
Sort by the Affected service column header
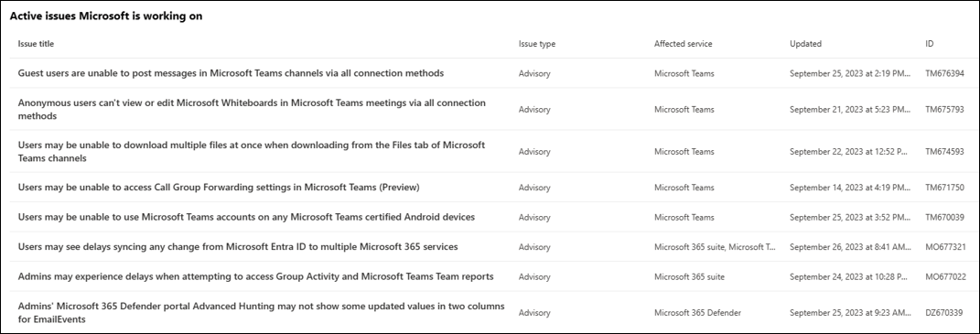pos(684,44)
